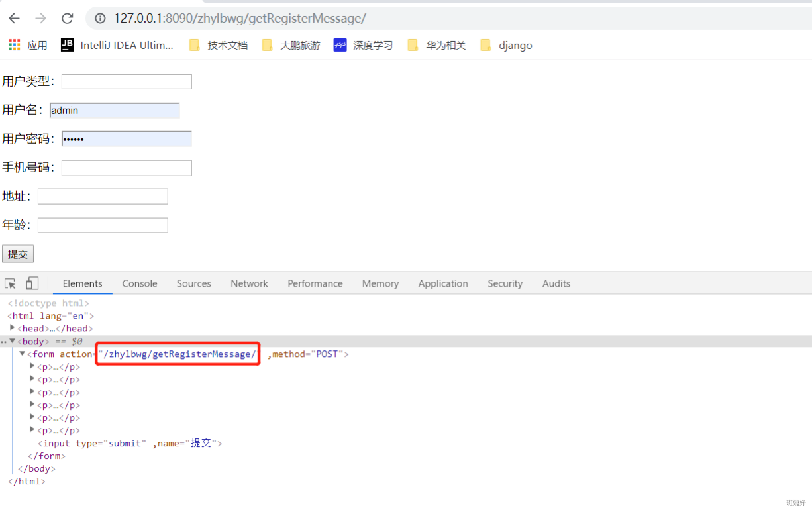This screenshot has width=812, height=512.
Task: Open the Console tab
Action: tap(140, 283)
